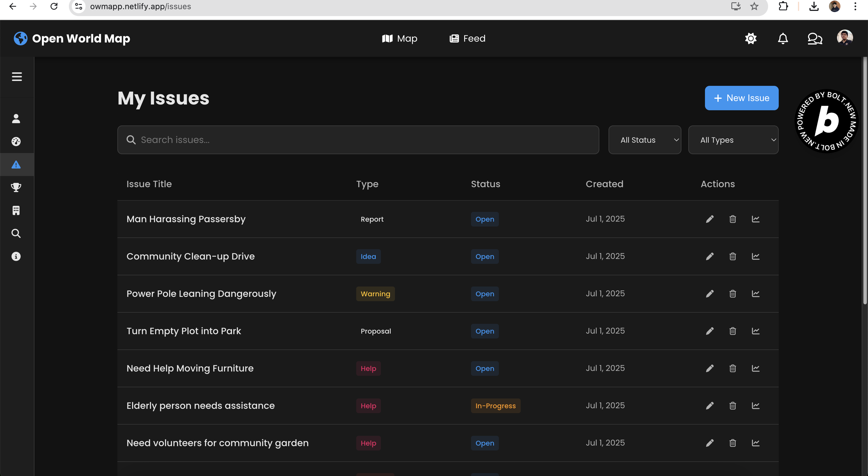The image size is (868, 476).
Task: Open the profile person sidebar icon
Action: coord(16,119)
